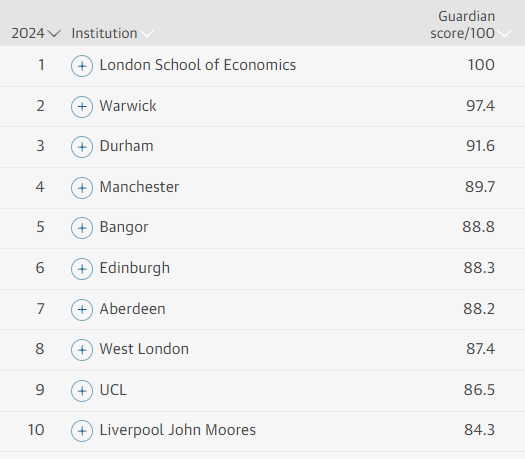
Task: Click the Institution column header
Action: point(104,33)
